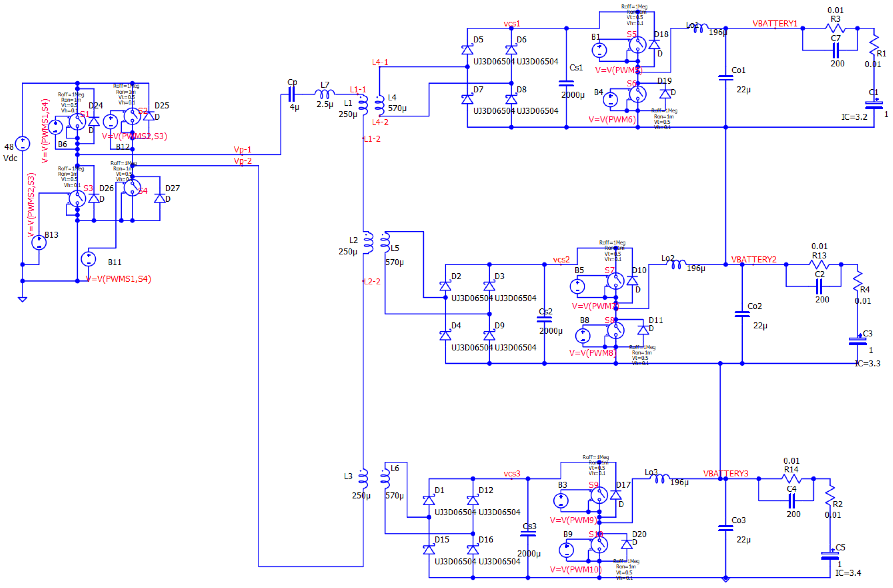893x588 pixels.
Task: Select capacitor Co3 22µ symbol
Action: pos(726,528)
